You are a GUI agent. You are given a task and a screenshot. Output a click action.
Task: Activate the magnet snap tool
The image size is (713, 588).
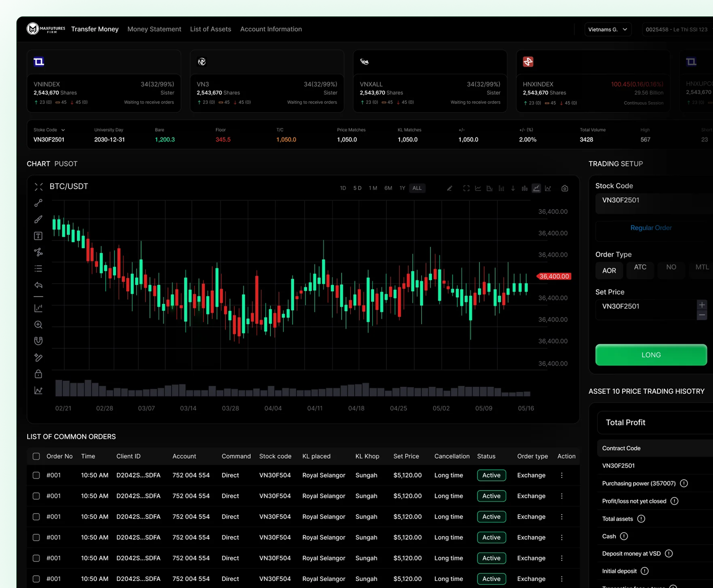[x=38, y=341]
